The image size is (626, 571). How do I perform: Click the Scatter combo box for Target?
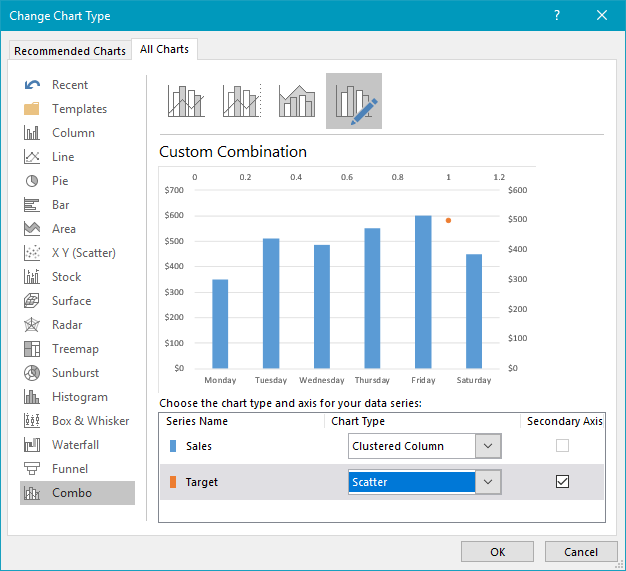click(x=411, y=482)
